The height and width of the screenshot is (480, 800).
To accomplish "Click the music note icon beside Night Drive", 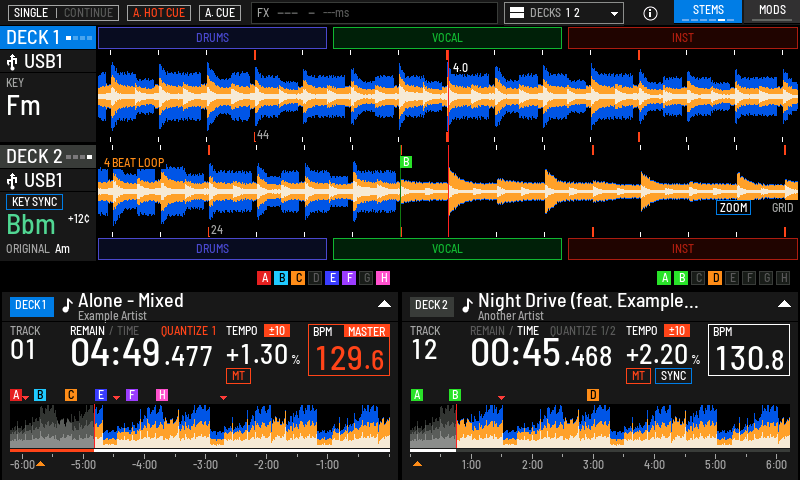I will click(467, 305).
